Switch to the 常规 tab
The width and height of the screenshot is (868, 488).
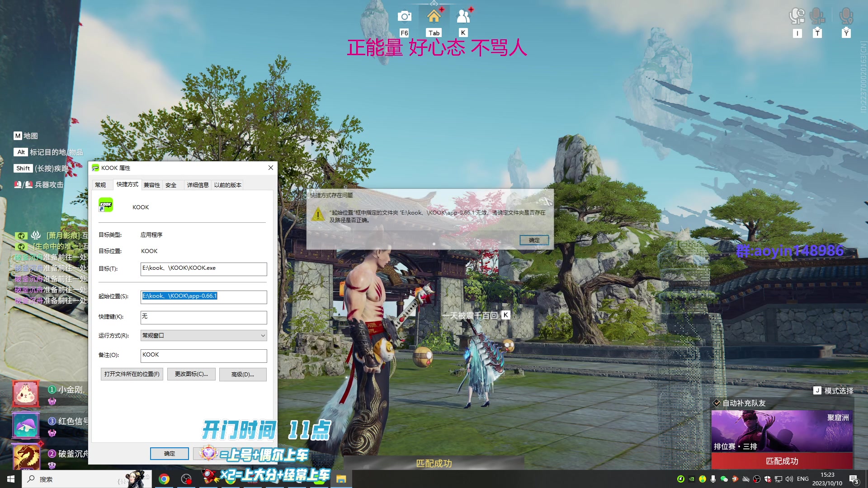tap(100, 185)
